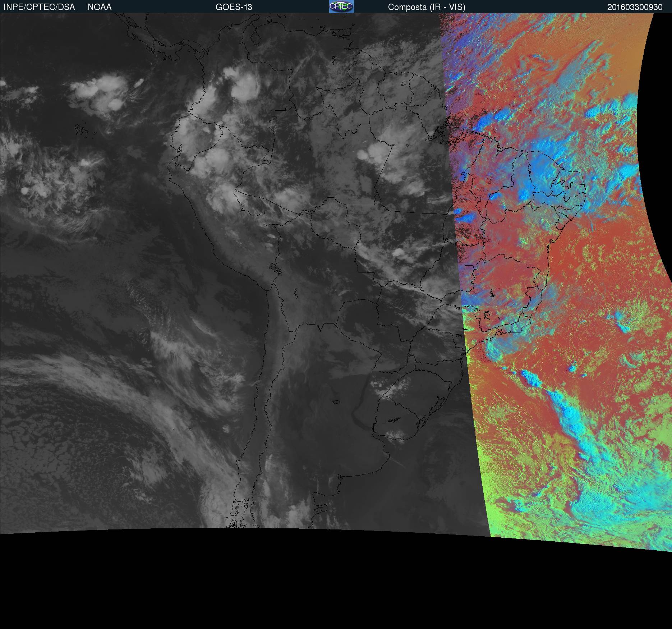
Task: Click the 201603300930 timestamp
Action: point(635,7)
